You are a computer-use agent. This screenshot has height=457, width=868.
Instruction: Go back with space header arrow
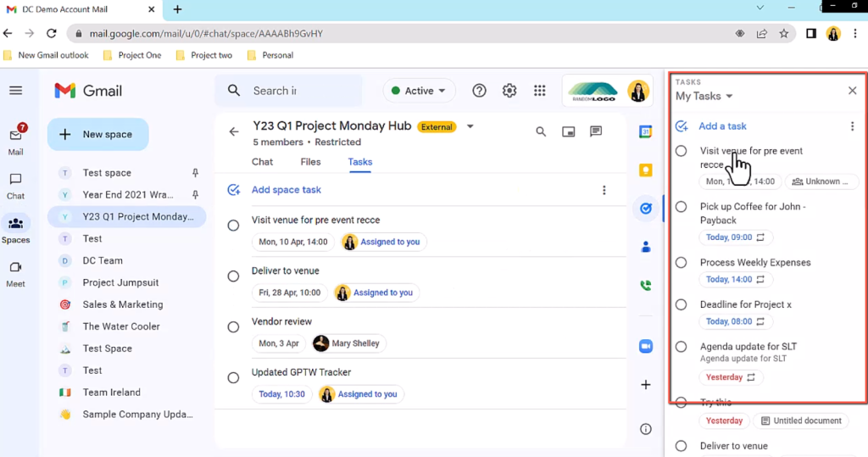point(234,131)
